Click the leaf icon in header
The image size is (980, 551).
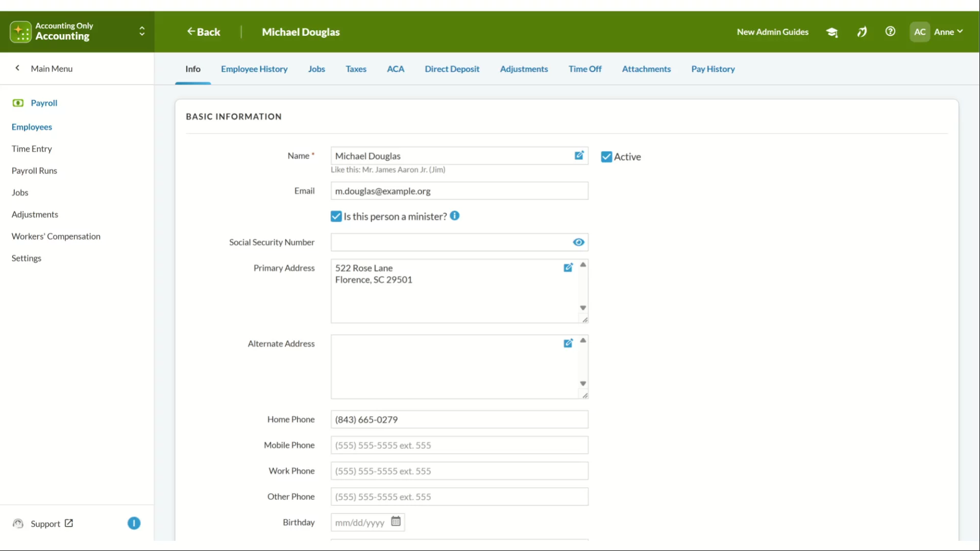[862, 32]
